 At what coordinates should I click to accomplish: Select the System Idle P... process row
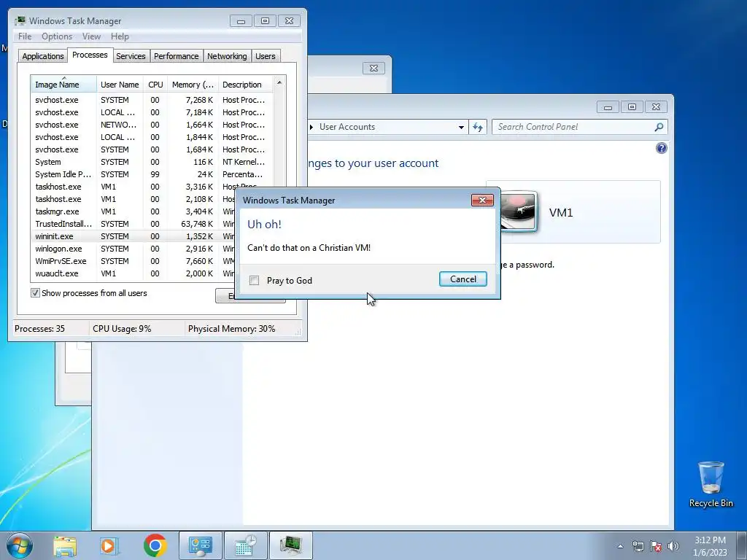click(x=152, y=174)
